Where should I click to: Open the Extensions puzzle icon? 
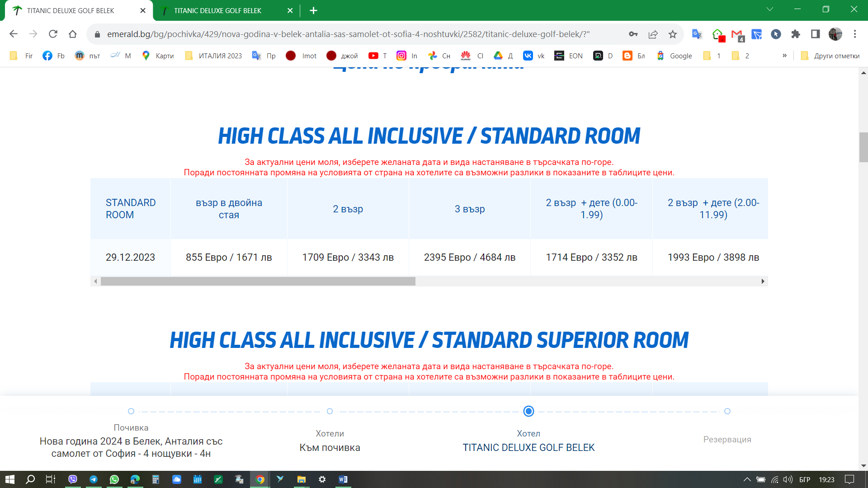(796, 34)
